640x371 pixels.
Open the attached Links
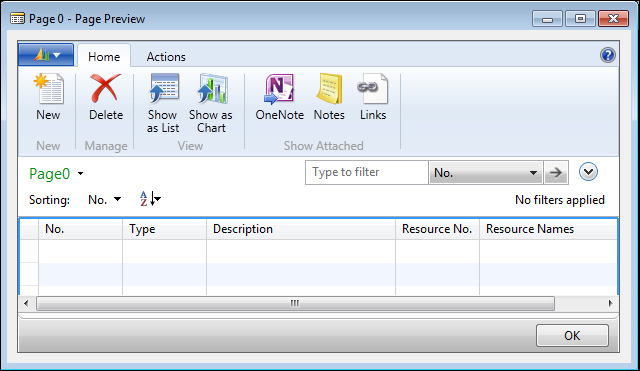pyautogui.click(x=373, y=88)
